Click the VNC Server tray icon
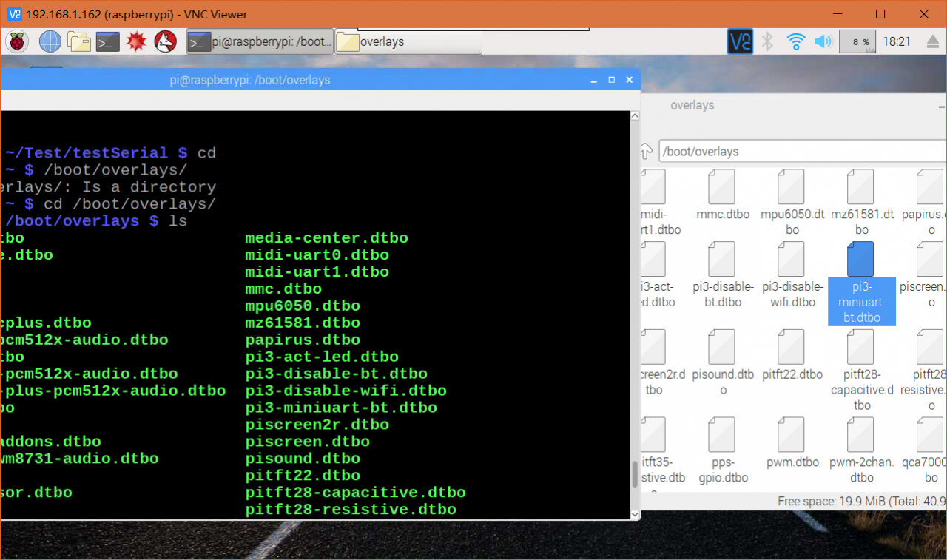The height and width of the screenshot is (560, 947). 740,41
